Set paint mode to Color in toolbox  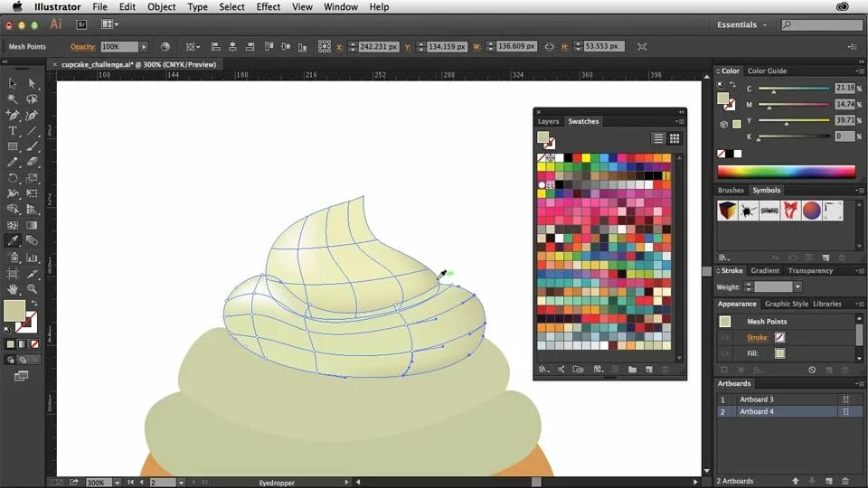click(x=10, y=344)
